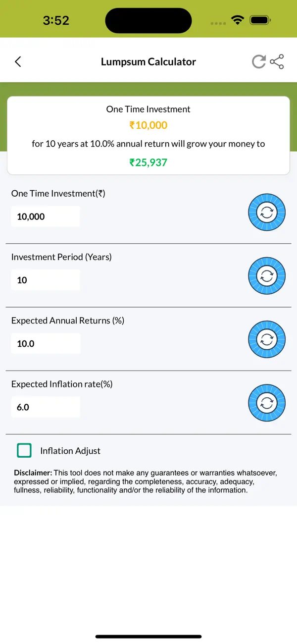Tap the grown amount ₹25,937
Screen dimensions: 297x644
148,162
